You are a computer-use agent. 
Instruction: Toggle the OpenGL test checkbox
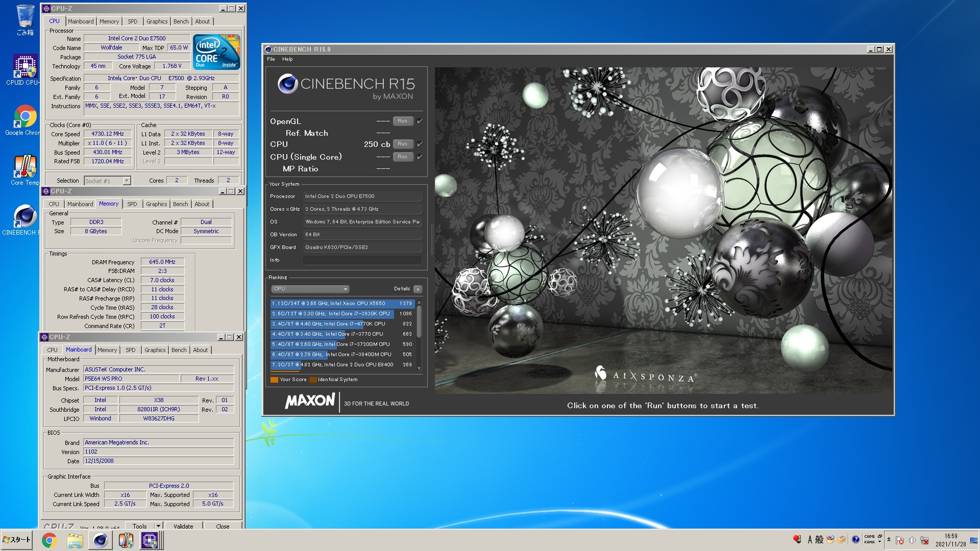coord(420,121)
